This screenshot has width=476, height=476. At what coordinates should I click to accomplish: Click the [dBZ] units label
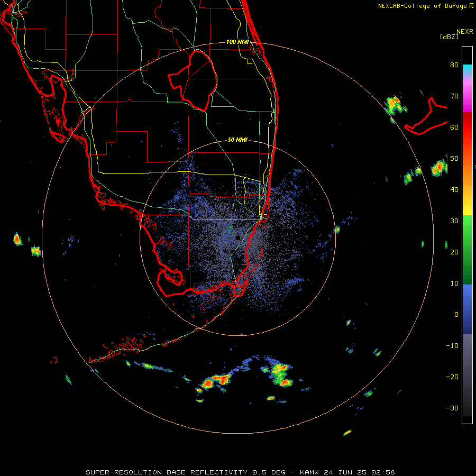(449, 37)
